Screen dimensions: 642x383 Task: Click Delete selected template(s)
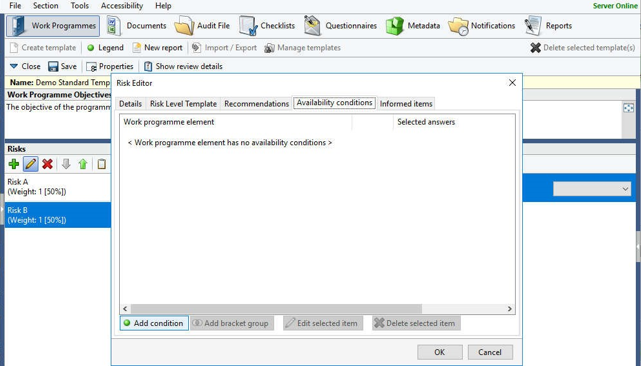pyautogui.click(x=583, y=48)
